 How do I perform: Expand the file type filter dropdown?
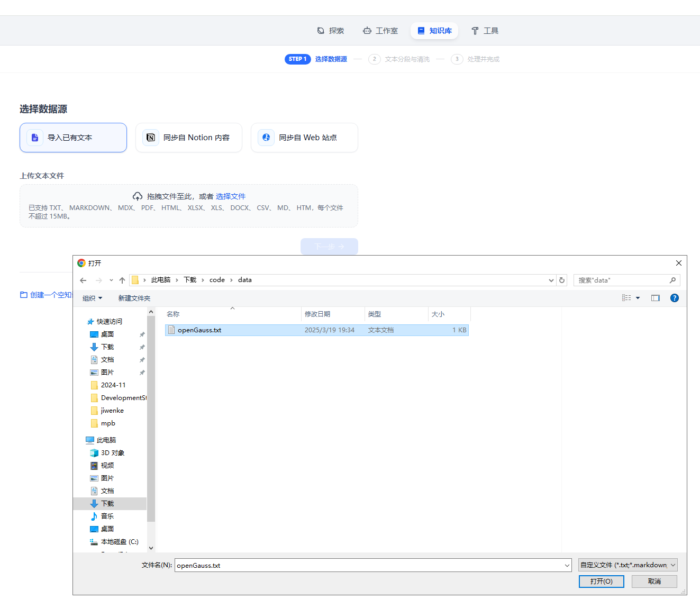(673, 565)
